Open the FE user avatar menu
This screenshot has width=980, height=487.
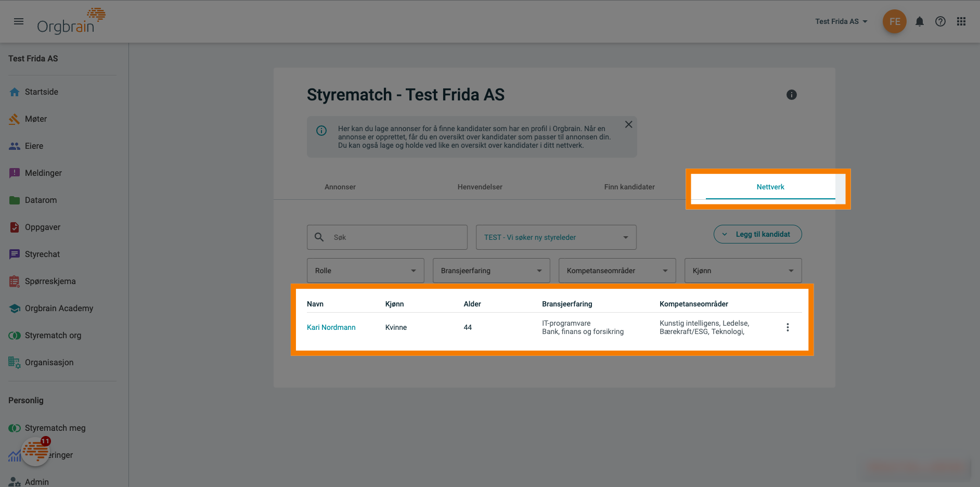point(895,21)
